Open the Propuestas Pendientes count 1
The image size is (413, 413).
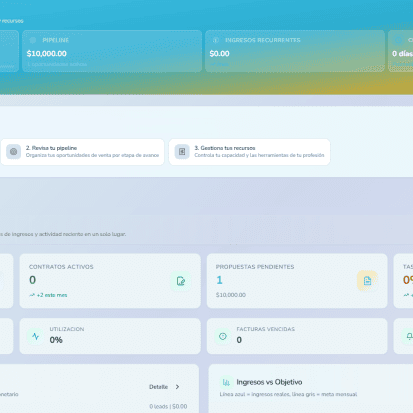tap(219, 280)
